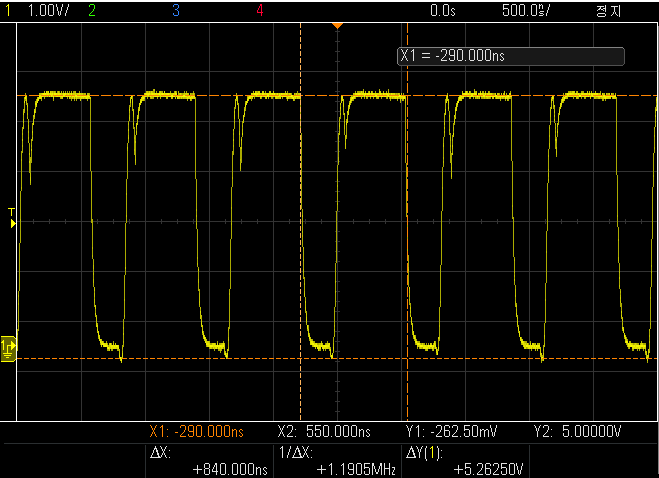
Task: Click the 0.0s time delay readout
Action: pos(442,10)
